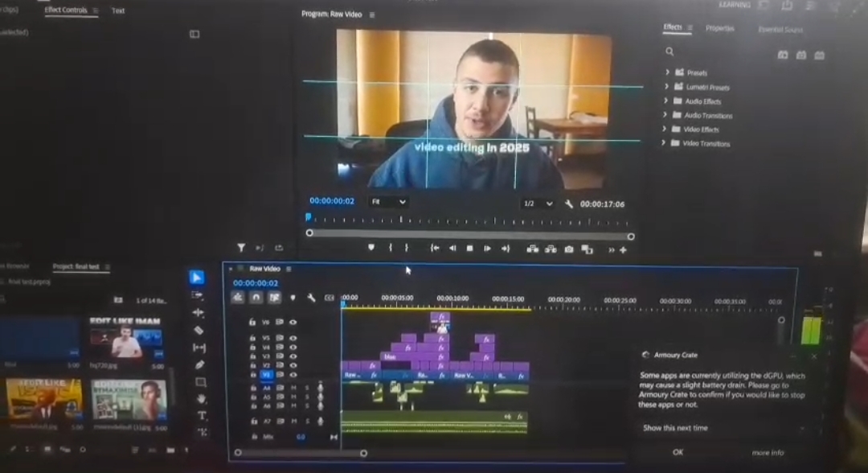Toggle the lock on track V3
This screenshot has width=868, height=473.
pyautogui.click(x=252, y=356)
